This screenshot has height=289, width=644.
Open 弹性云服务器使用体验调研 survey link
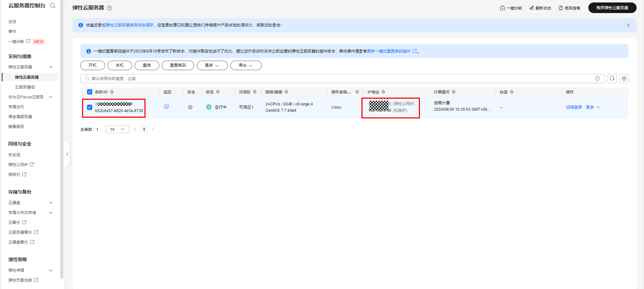130,25
